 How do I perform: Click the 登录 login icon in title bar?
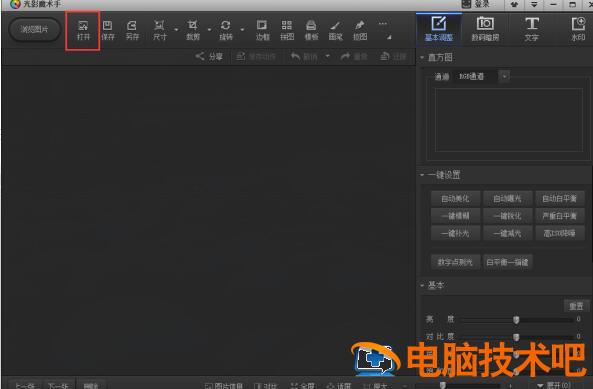pos(467,4)
